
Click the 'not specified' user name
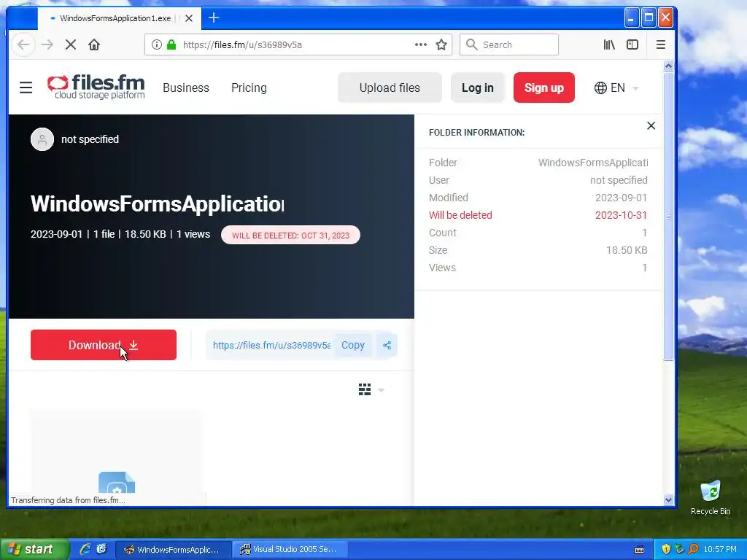tap(90, 139)
